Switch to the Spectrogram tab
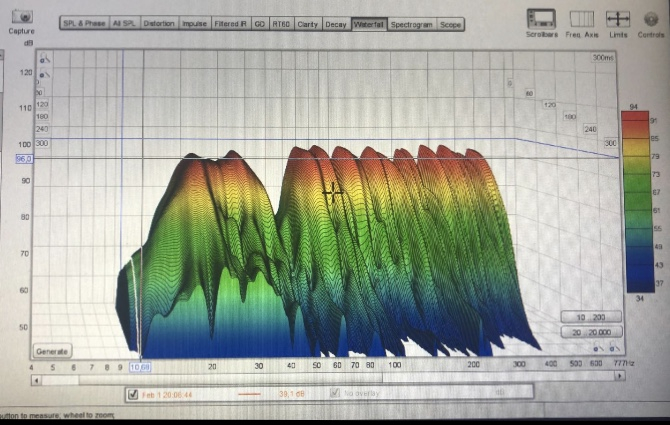670x425 pixels. tap(412, 23)
